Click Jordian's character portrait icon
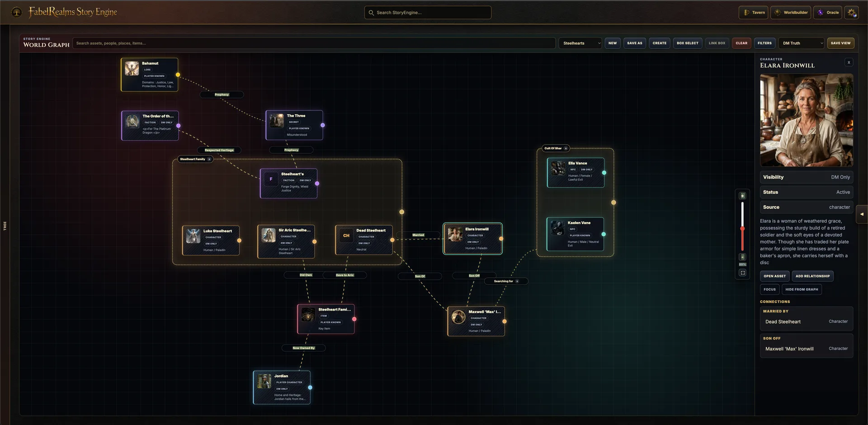The image size is (868, 425). pos(264,381)
